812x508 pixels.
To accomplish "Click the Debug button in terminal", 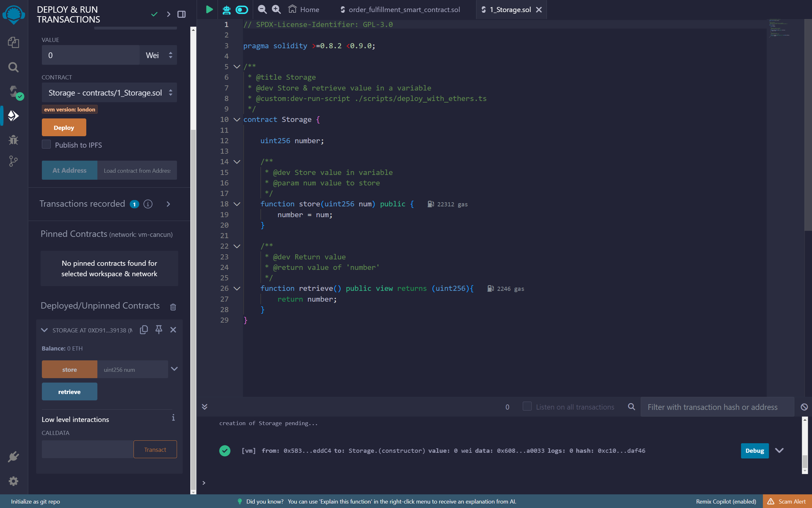I will coord(755,451).
